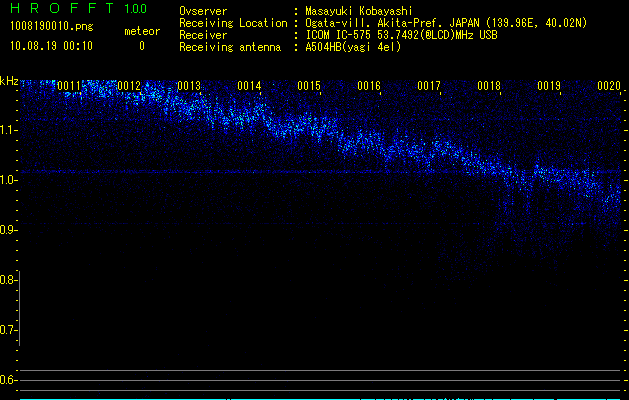Click the Receiving antenna label
Screen dimensions: 629x400
tap(230, 47)
